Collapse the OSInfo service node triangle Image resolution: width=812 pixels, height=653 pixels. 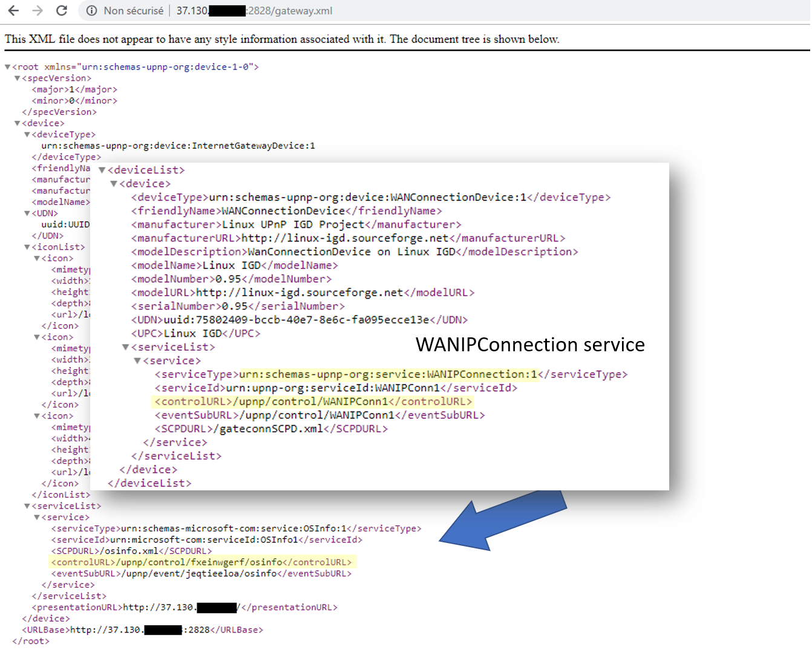tap(36, 518)
